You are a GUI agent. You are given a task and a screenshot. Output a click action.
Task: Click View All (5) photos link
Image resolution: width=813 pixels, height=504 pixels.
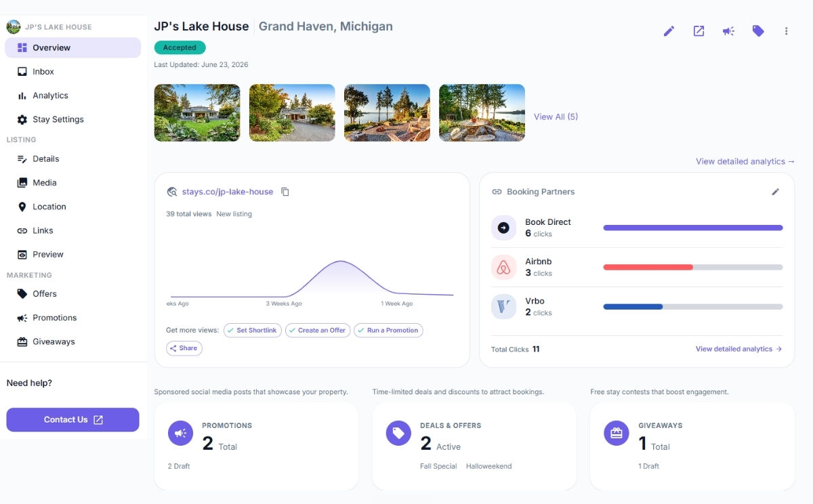click(556, 117)
